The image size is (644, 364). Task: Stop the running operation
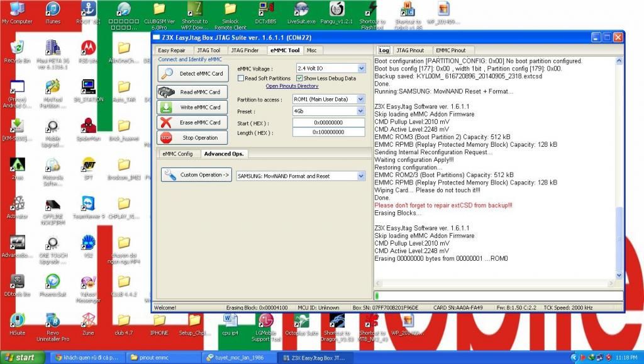pyautogui.click(x=192, y=138)
